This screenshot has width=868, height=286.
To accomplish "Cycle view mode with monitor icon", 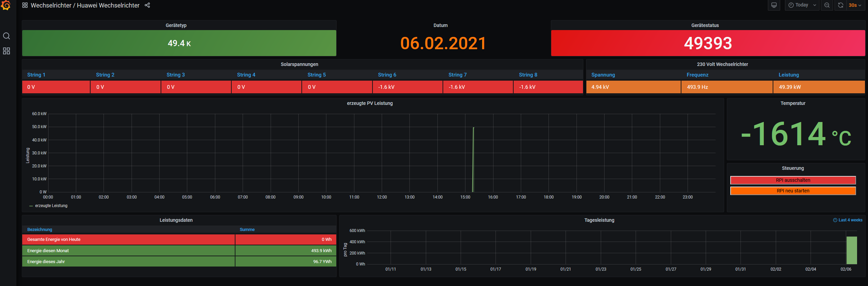I will point(774,5).
